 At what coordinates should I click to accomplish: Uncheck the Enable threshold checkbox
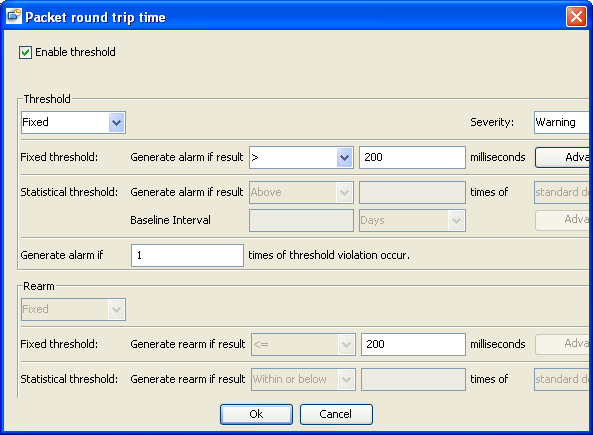point(25,52)
